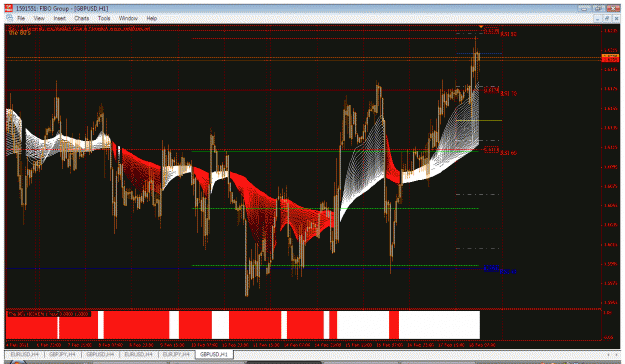Restore the FIBO Group application window
This screenshot has height=364, width=625.
(x=598, y=8)
